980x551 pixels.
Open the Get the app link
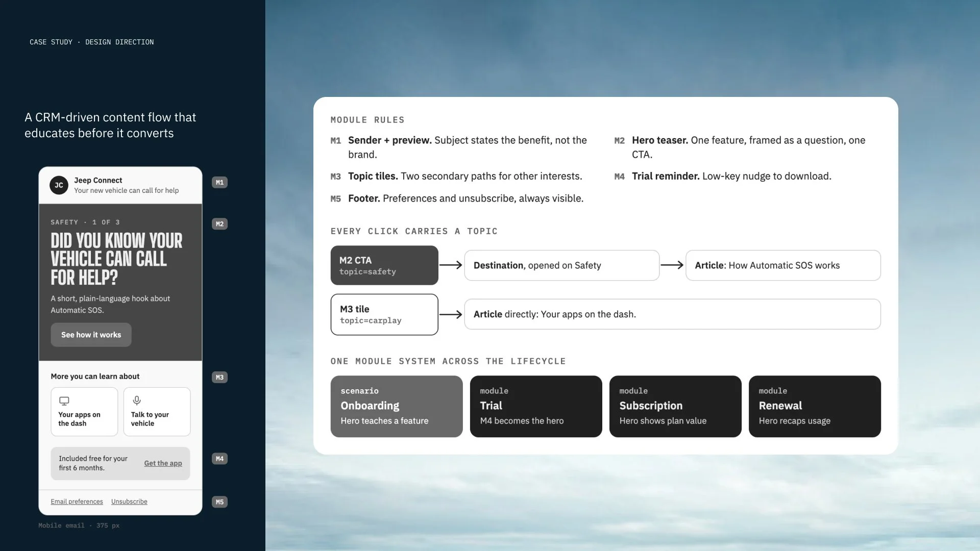click(163, 463)
